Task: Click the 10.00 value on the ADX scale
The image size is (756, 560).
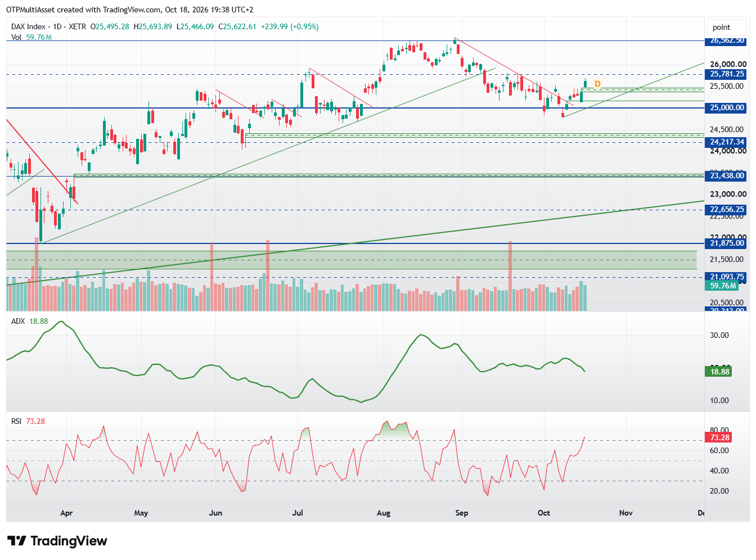Action: click(719, 401)
